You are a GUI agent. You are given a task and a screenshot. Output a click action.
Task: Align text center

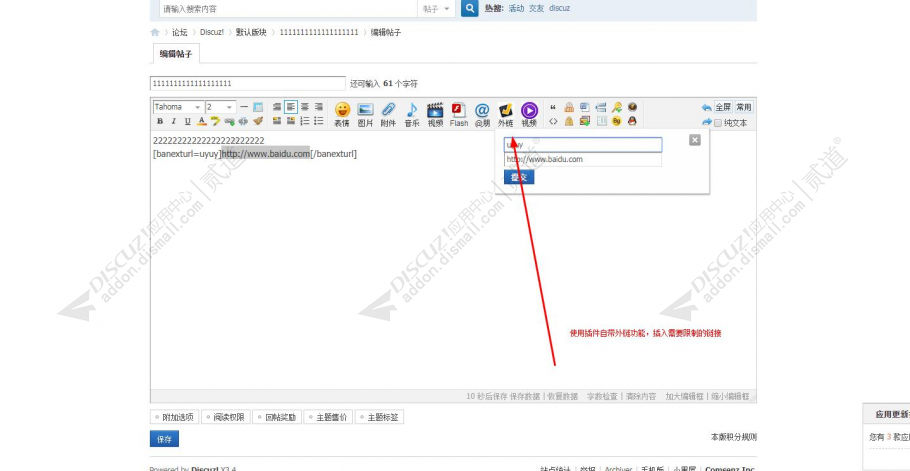point(305,107)
